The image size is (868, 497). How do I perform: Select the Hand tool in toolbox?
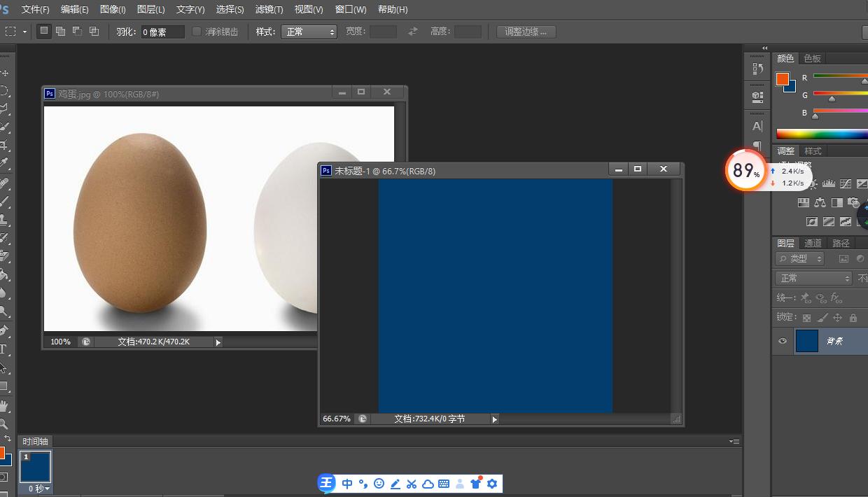3,405
